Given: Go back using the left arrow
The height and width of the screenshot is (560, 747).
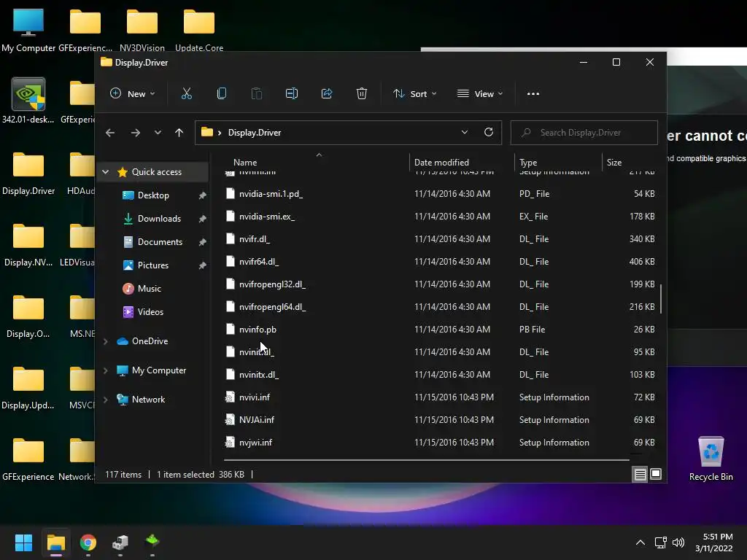Looking at the screenshot, I should (110, 133).
